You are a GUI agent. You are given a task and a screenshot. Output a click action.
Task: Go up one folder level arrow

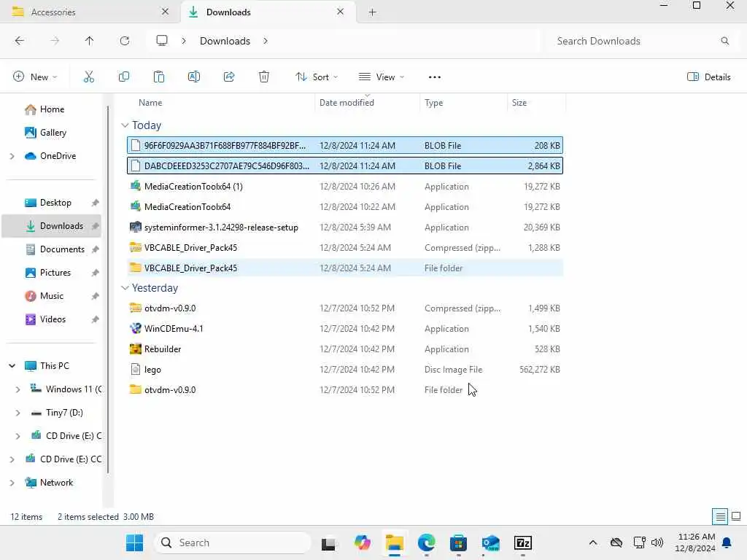(x=89, y=41)
